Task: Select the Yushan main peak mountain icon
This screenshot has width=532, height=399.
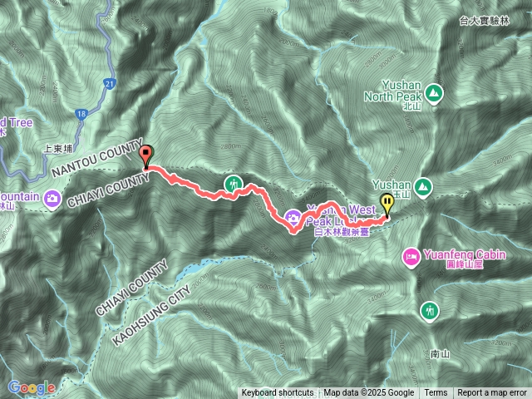Action: (x=423, y=188)
